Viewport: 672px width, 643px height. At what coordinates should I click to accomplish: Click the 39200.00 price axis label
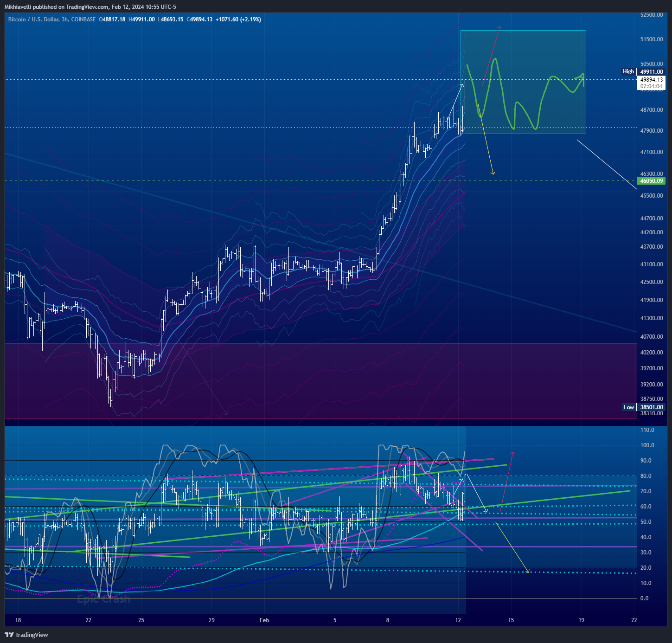point(652,385)
